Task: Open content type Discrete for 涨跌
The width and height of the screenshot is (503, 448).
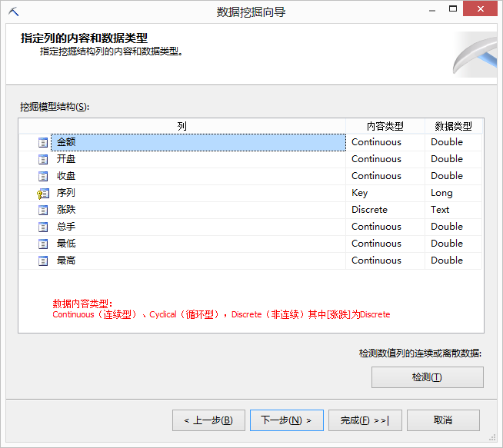Action: pyautogui.click(x=385, y=211)
